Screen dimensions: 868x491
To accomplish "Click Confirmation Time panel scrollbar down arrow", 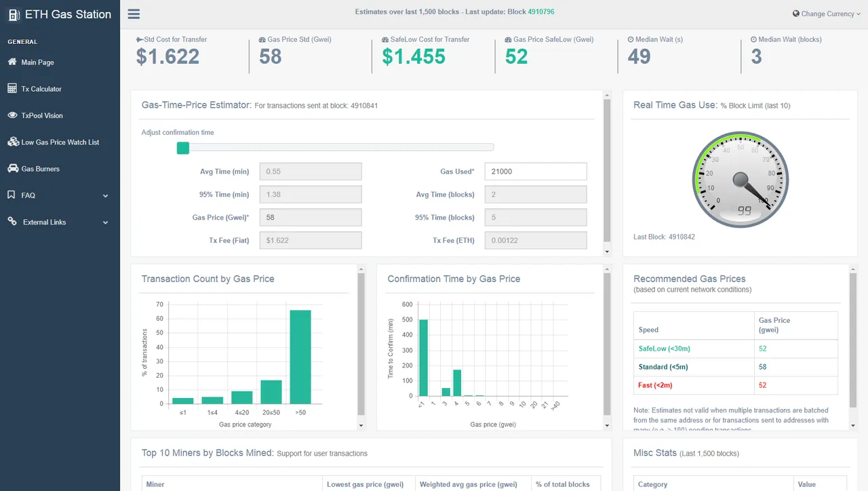I will (607, 425).
